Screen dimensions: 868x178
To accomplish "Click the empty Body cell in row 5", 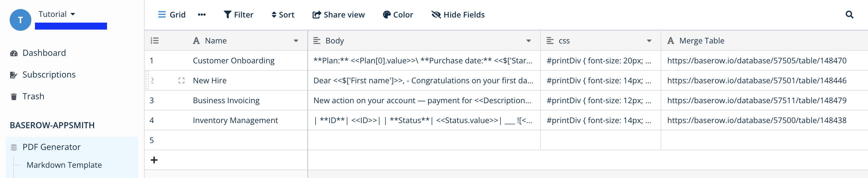I will (x=424, y=140).
